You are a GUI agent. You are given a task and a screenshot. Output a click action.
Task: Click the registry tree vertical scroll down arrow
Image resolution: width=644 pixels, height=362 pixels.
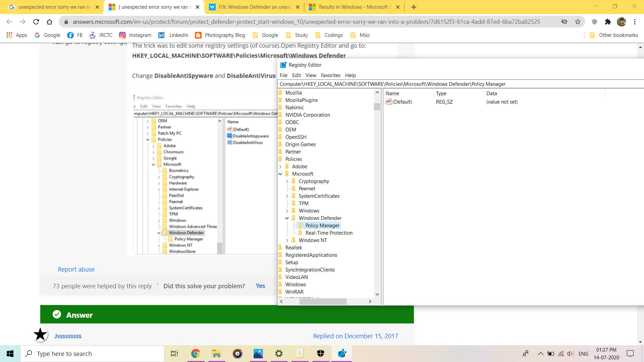(x=377, y=294)
